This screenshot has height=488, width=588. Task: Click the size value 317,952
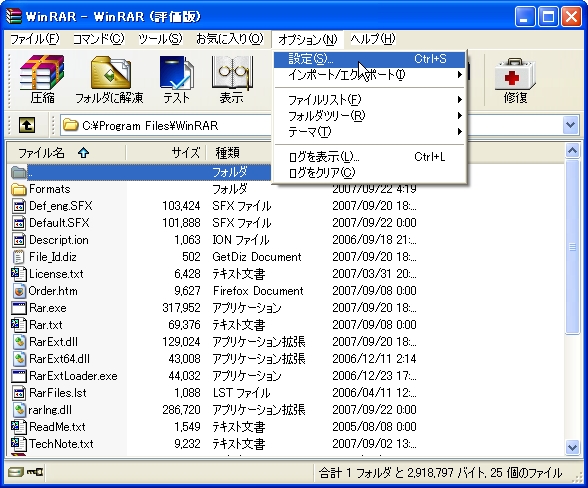[182, 308]
